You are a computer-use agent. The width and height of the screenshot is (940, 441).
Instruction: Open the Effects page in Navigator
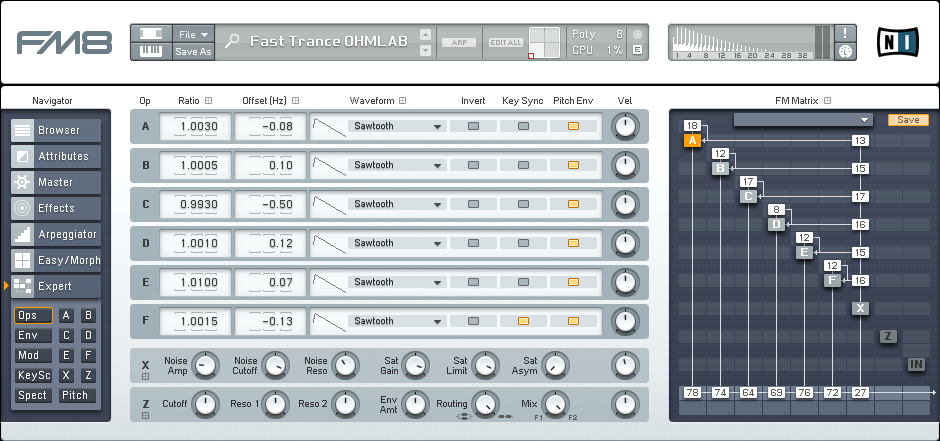pos(56,208)
